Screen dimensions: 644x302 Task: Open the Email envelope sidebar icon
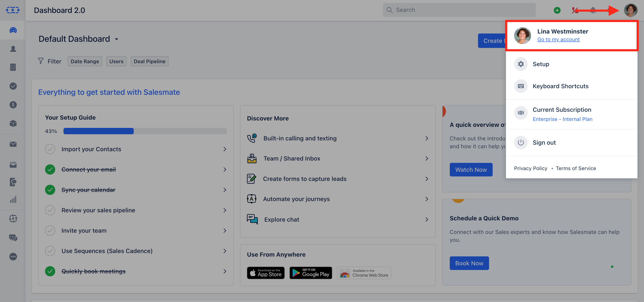pos(13,144)
